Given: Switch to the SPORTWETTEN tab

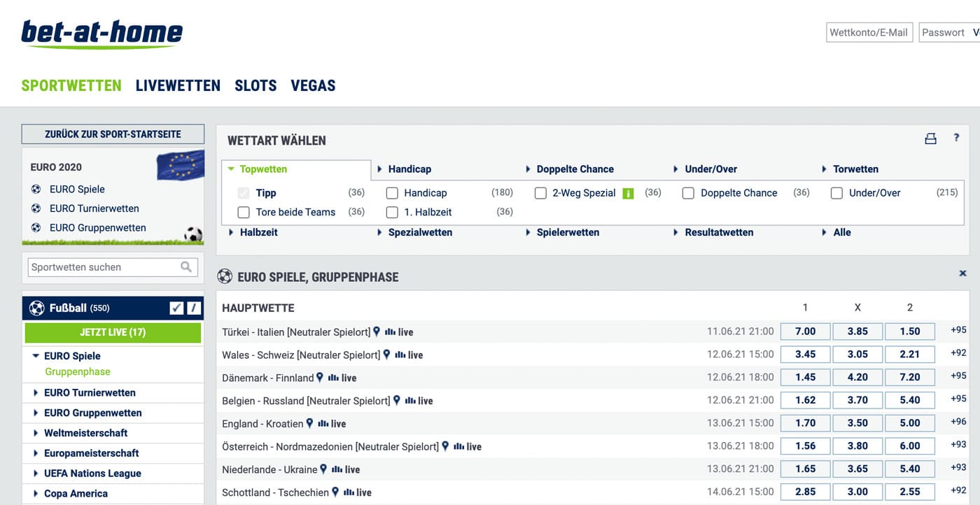Looking at the screenshot, I should (x=71, y=85).
